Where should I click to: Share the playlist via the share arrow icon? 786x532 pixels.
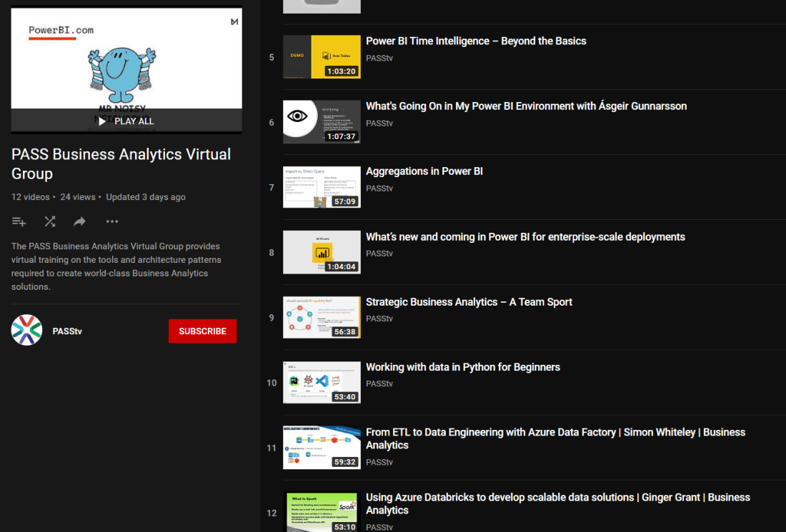(x=79, y=221)
